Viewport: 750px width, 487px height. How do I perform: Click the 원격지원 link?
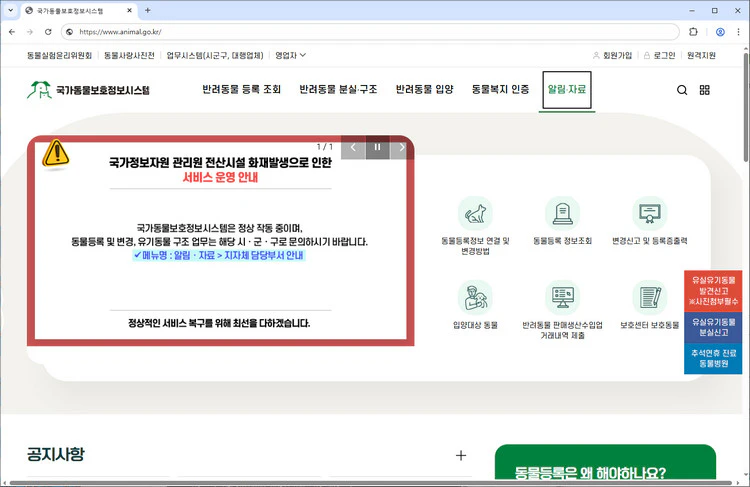[x=701, y=55]
